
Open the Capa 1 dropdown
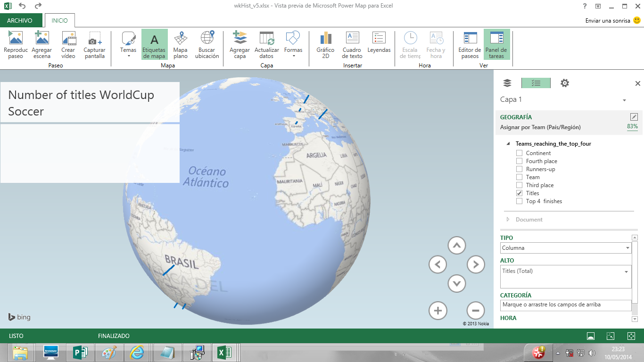click(x=625, y=99)
